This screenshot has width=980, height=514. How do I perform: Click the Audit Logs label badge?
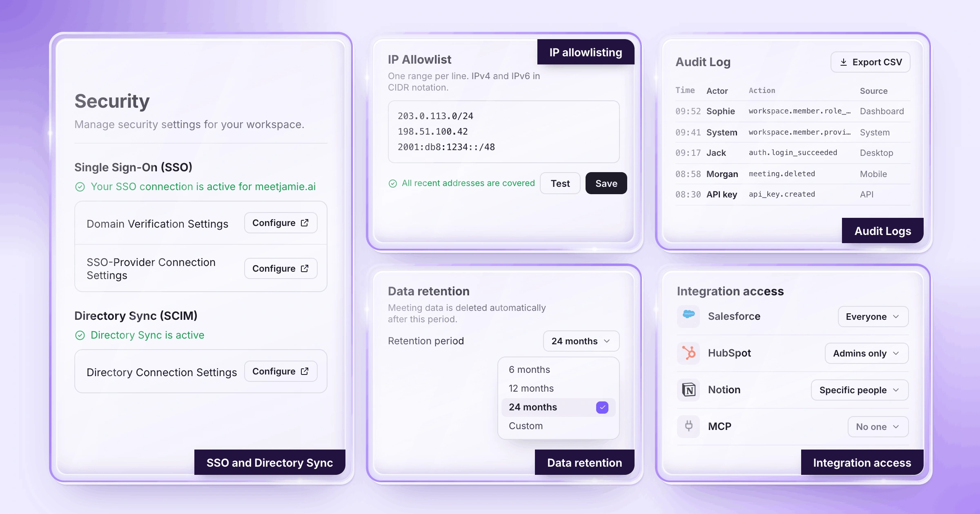[882, 231]
